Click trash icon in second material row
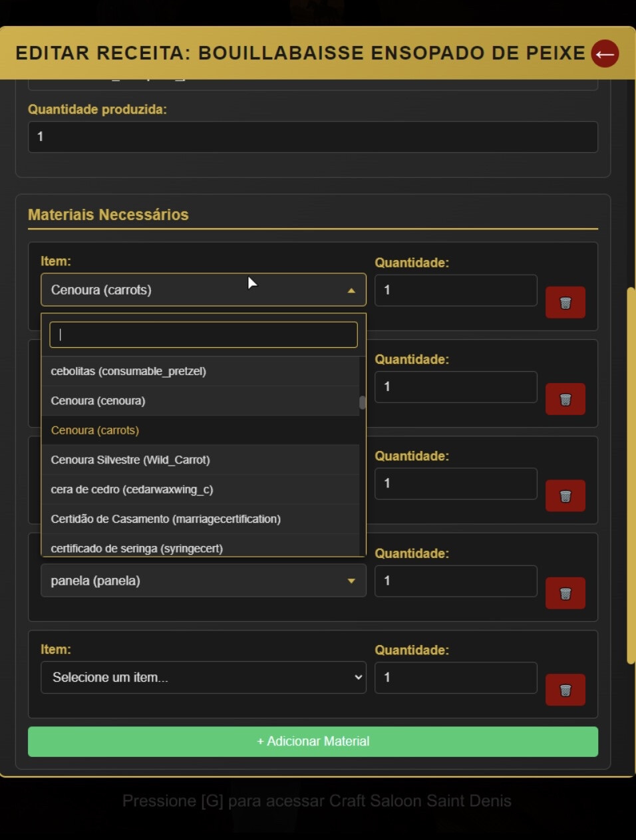Image resolution: width=636 pixels, height=840 pixels. click(565, 399)
